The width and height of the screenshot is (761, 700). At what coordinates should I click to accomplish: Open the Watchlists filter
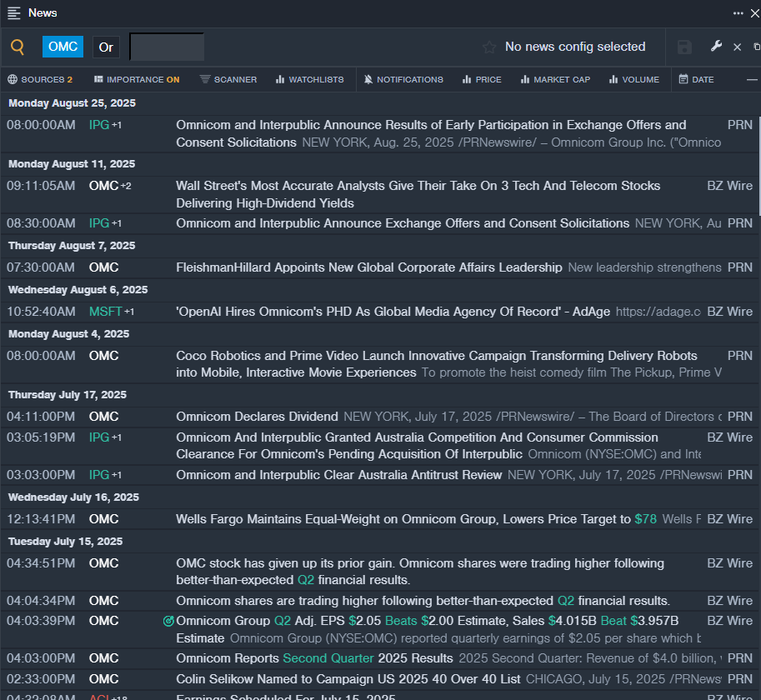309,79
